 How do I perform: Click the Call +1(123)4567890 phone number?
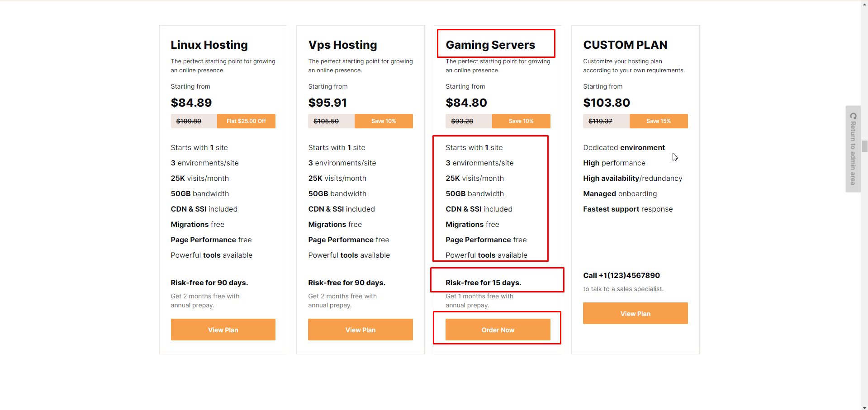click(x=621, y=275)
